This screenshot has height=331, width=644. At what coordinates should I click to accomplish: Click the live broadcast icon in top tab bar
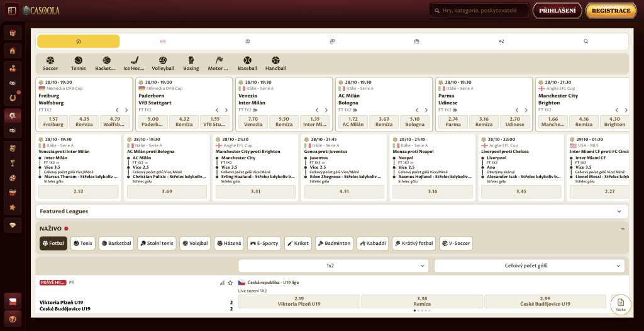point(163,41)
